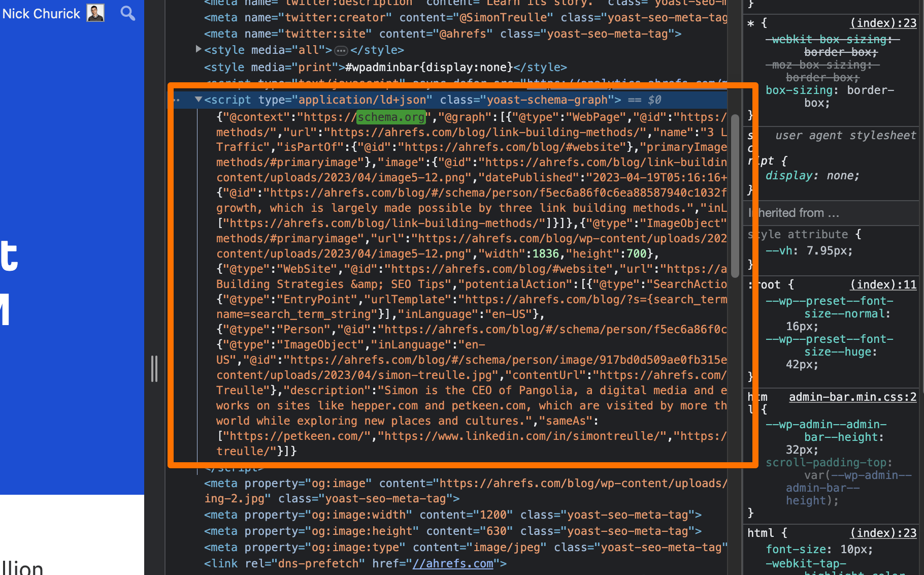Image resolution: width=924 pixels, height=575 pixels.
Task: Click the Nick Churick account name
Action: click(41, 14)
